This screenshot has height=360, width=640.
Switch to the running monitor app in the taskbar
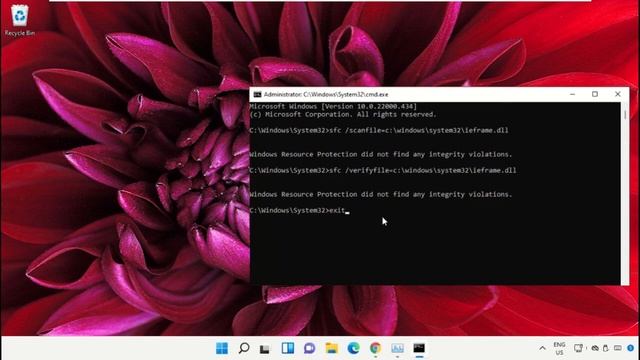[x=397, y=348]
